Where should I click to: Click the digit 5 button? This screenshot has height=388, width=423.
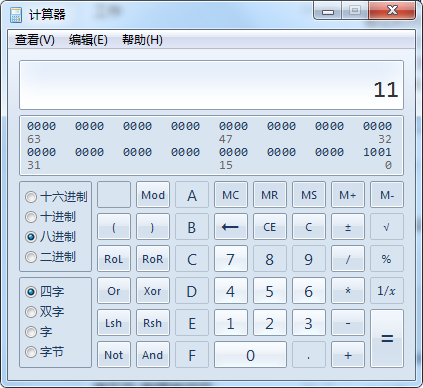[270, 291]
